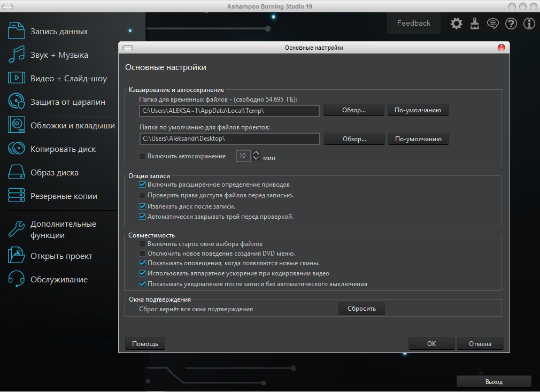This screenshot has height=392, width=540.
Task: Click the pill button in dialog title bar
Action: (x=128, y=48)
